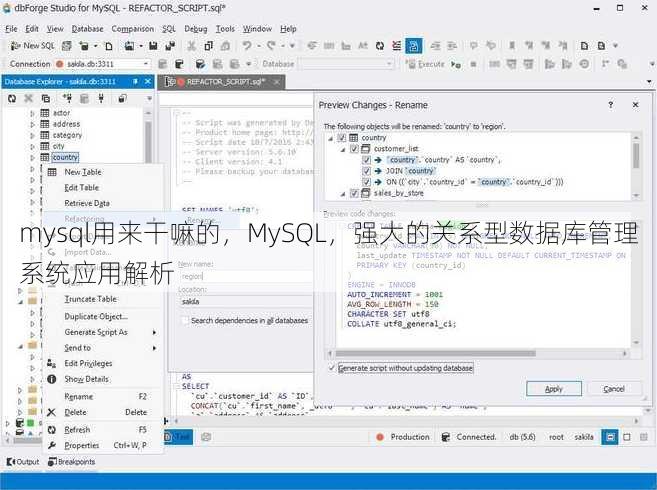The width and height of the screenshot is (657, 490).
Task: Click the Text view button below editor
Action: click(x=178, y=437)
